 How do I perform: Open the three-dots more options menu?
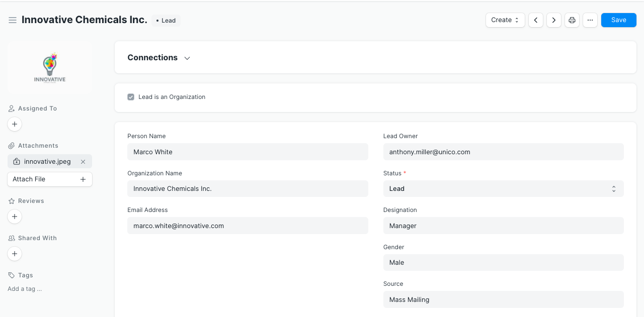[x=590, y=20]
